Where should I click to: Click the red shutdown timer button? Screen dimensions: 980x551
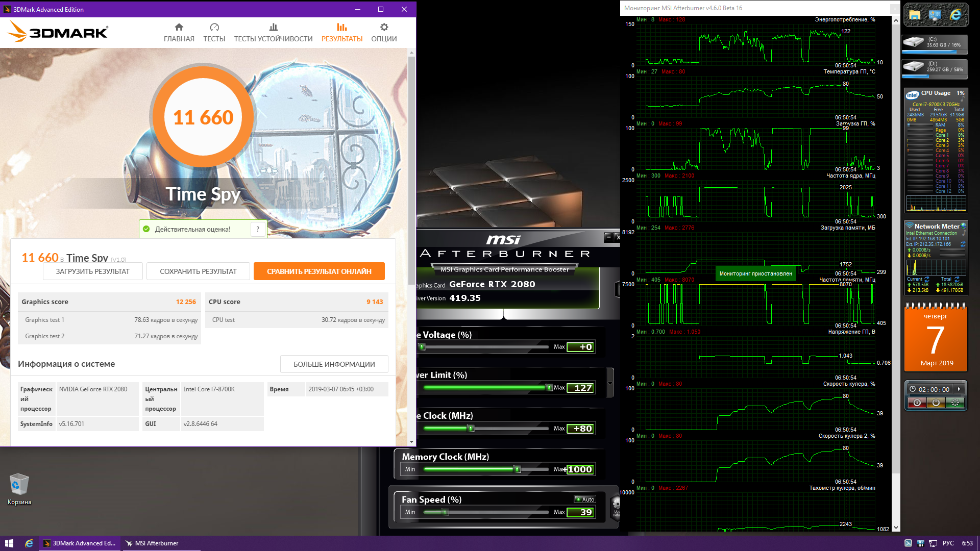[x=917, y=403]
